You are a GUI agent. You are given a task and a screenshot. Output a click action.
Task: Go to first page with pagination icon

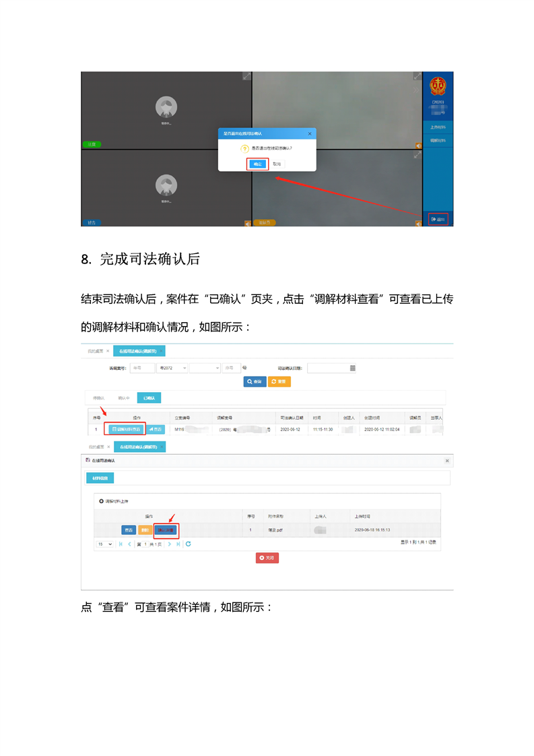(x=121, y=544)
